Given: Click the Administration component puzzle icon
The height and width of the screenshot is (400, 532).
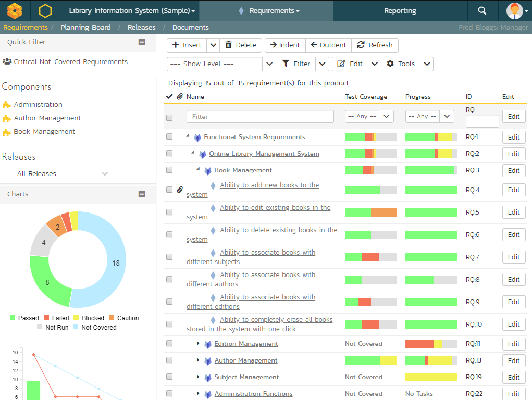Looking at the screenshot, I should 6,105.
